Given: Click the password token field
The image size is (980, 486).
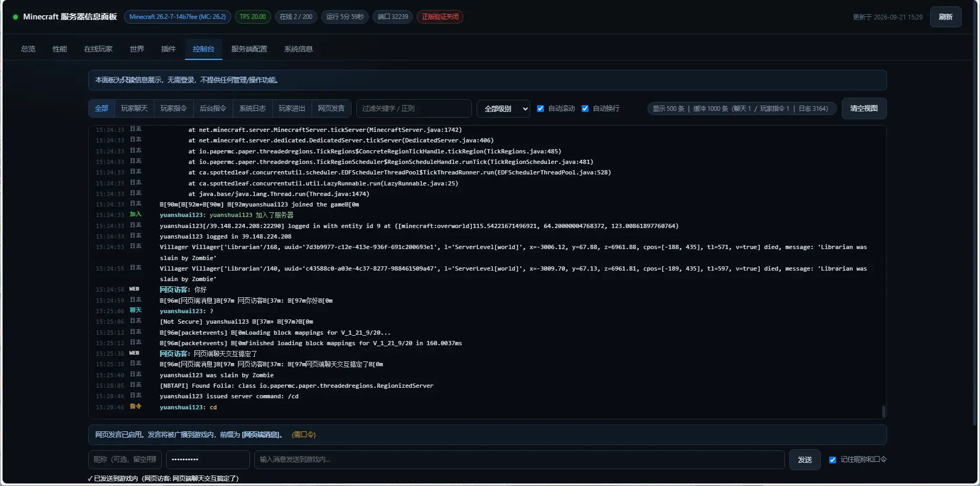Looking at the screenshot, I should [x=208, y=459].
